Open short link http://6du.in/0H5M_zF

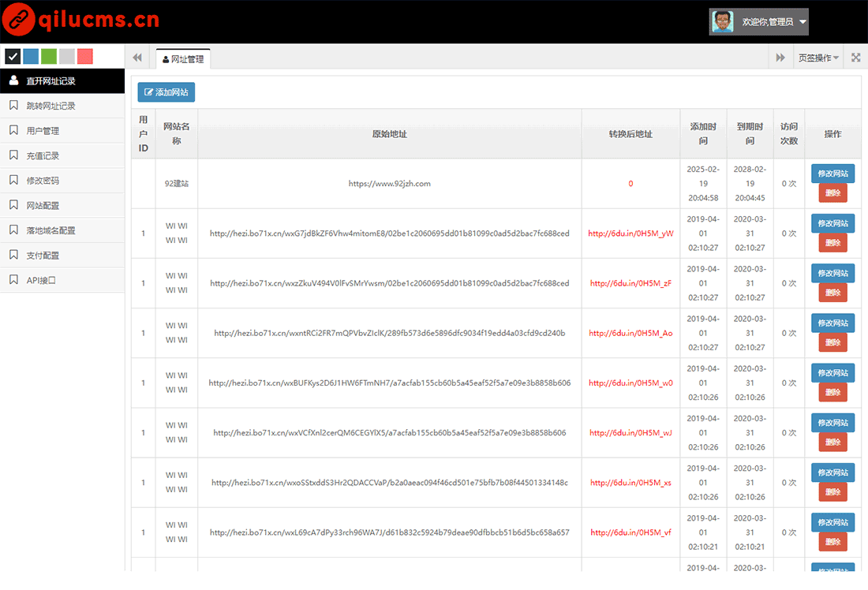(x=630, y=283)
